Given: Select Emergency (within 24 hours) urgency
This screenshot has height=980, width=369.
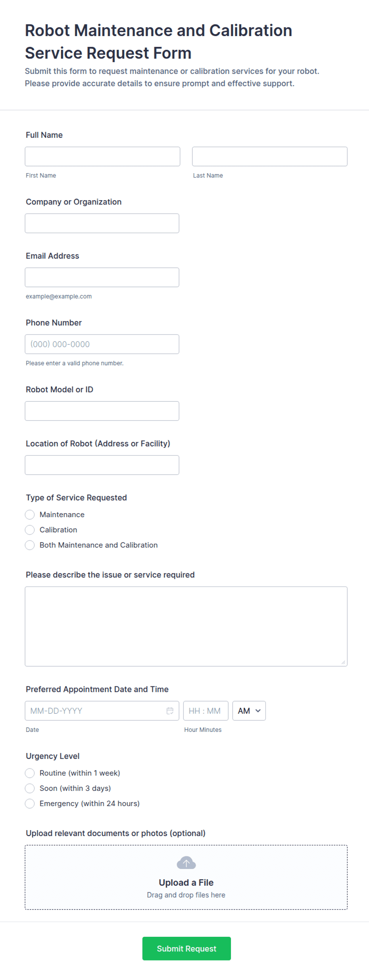Looking at the screenshot, I should [x=30, y=804].
